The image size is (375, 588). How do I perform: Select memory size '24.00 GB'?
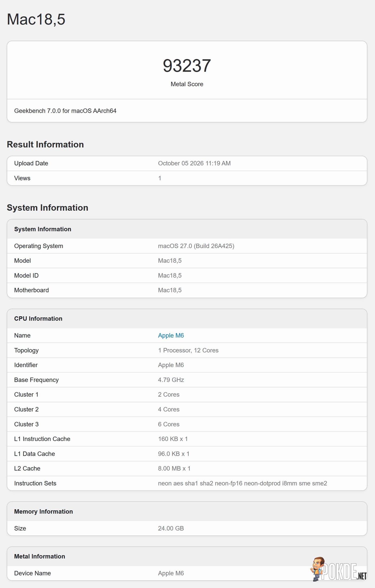coord(171,529)
